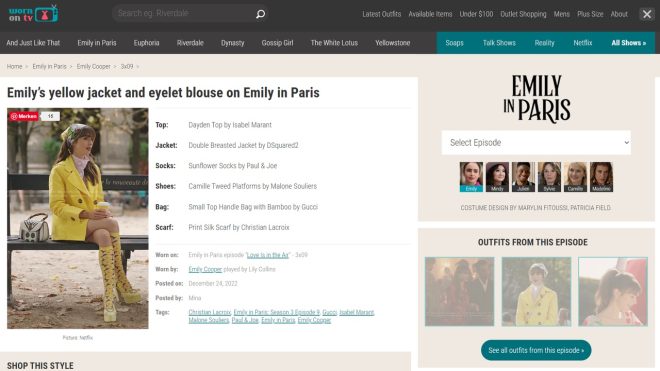Click Emily Cooper breadcrumb

tap(93, 67)
